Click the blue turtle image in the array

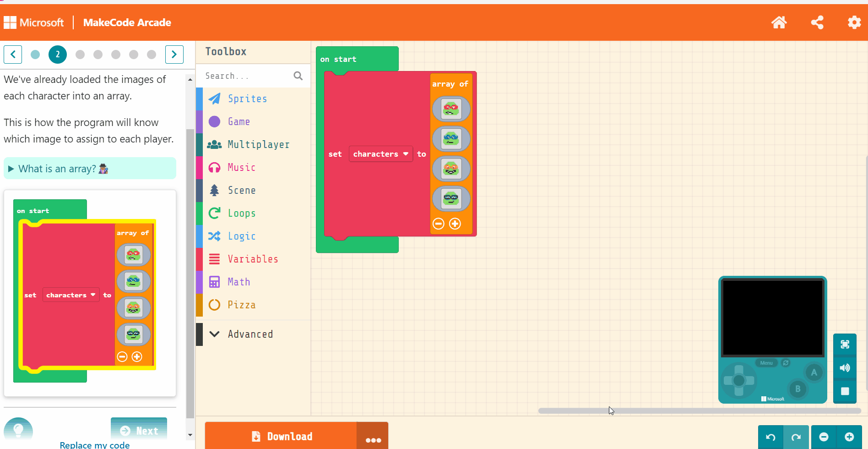451,139
